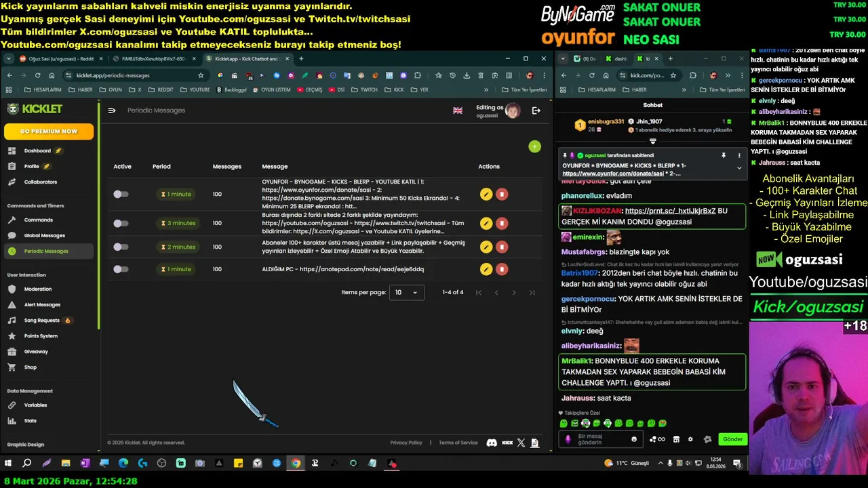Edit the 3 minutes periodic message
The height and width of the screenshot is (488, 868).
tap(486, 223)
